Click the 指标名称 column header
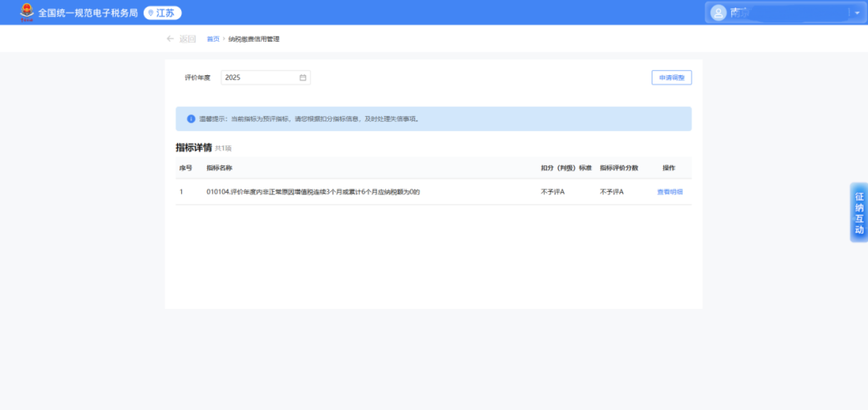 [220, 168]
